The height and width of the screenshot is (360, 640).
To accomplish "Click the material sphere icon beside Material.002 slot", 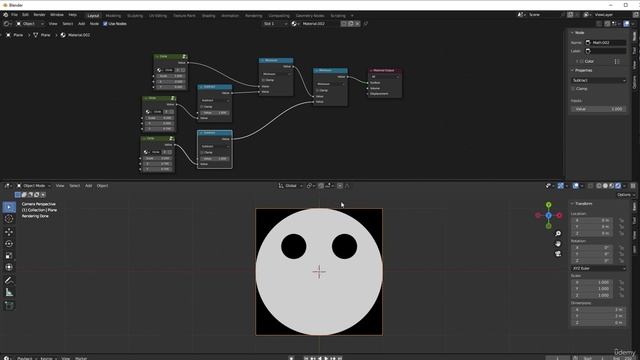I will tap(294, 24).
